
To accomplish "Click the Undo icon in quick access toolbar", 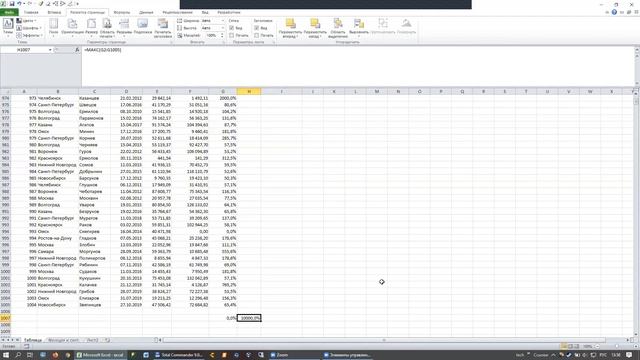I will [19, 4].
